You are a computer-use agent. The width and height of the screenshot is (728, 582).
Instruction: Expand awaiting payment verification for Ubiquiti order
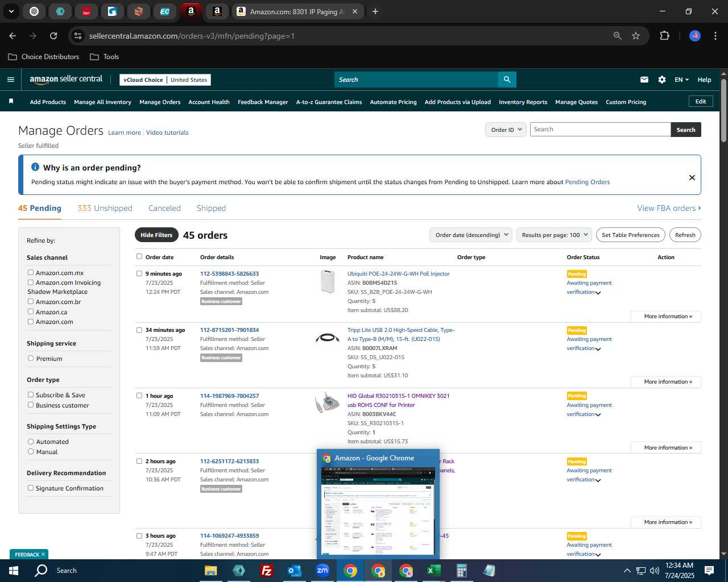(x=598, y=293)
